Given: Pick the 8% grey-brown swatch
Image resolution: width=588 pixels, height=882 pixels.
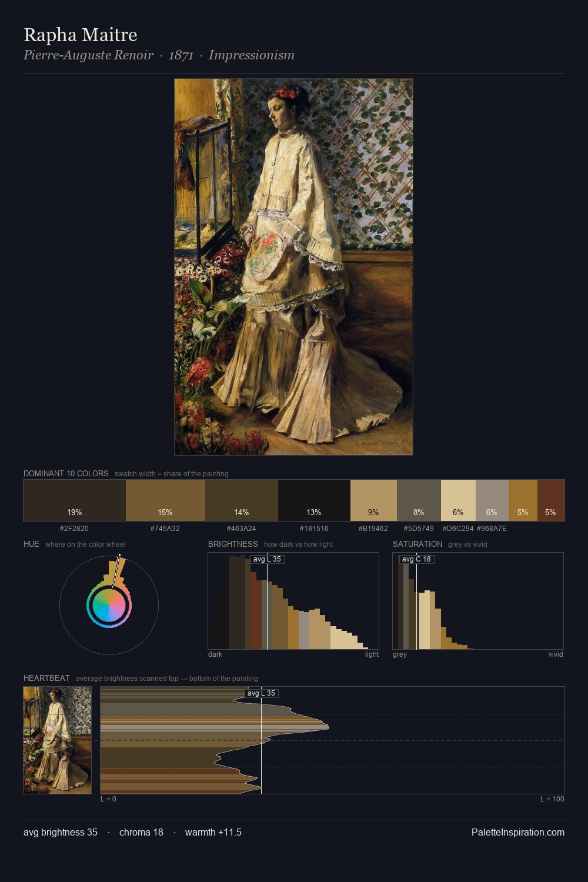Looking at the screenshot, I should point(419,500).
